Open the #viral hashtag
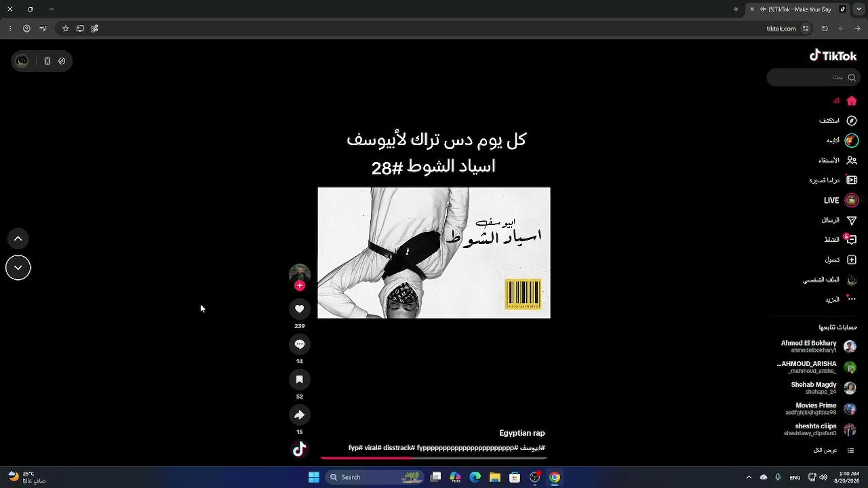The height and width of the screenshot is (488, 868). (x=373, y=448)
